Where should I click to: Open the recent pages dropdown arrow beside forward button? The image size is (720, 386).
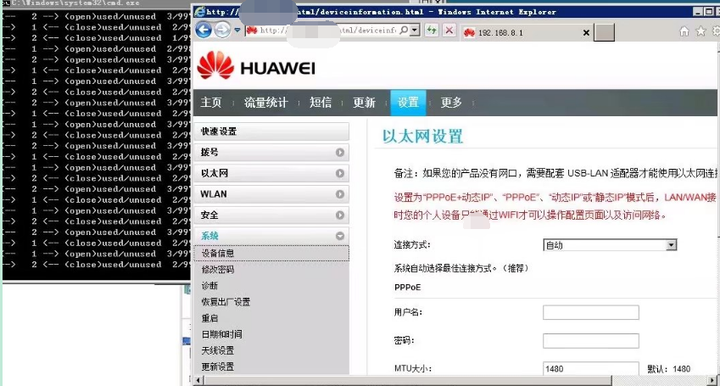point(237,30)
